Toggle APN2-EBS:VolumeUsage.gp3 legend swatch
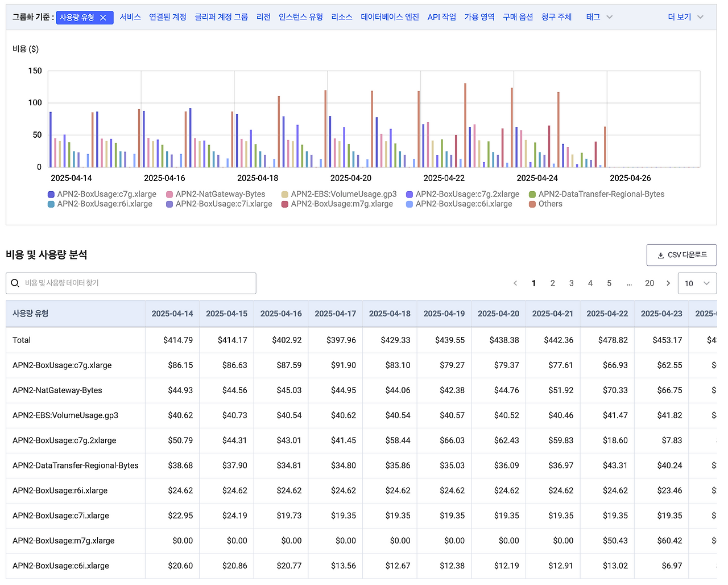The image size is (728, 585). [285, 195]
